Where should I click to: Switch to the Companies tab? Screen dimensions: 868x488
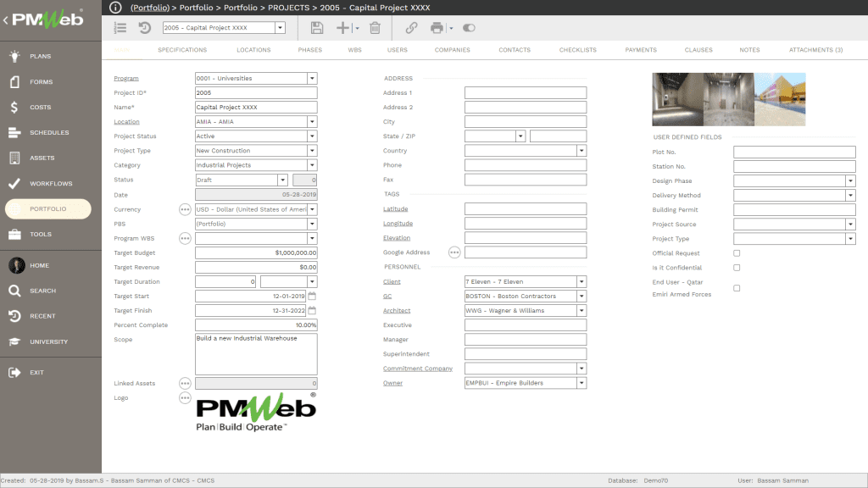[453, 50]
